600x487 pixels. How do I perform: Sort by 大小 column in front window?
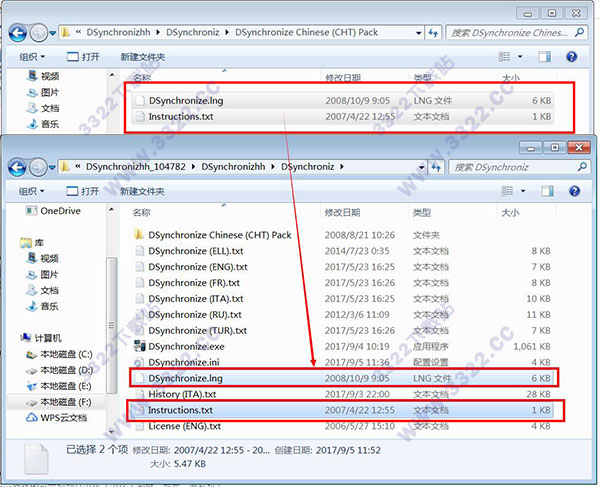point(510,213)
